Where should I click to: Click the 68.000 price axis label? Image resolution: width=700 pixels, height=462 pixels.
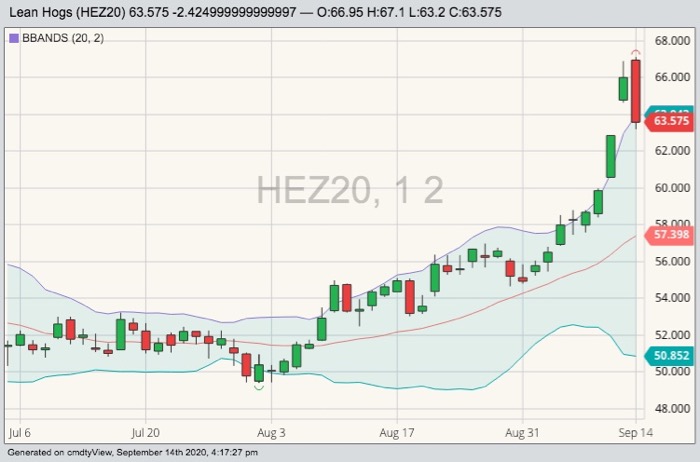point(672,41)
